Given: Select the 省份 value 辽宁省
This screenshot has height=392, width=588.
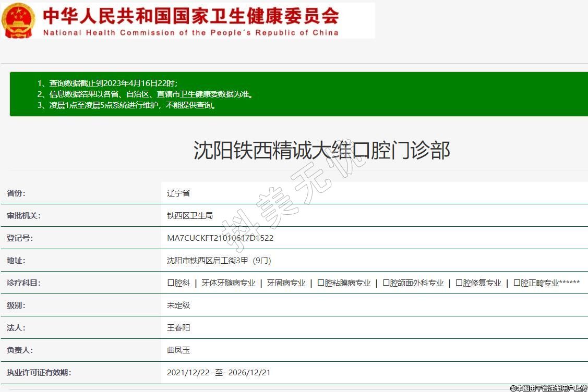Looking at the screenshot, I should [178, 193].
